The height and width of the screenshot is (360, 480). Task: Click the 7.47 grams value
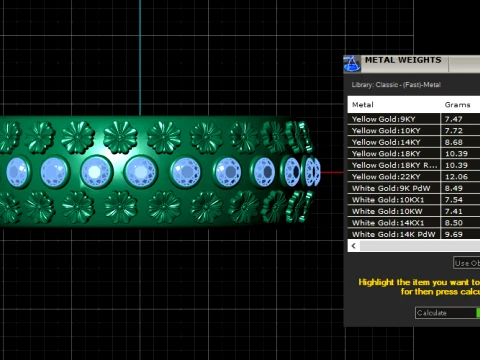click(x=453, y=119)
